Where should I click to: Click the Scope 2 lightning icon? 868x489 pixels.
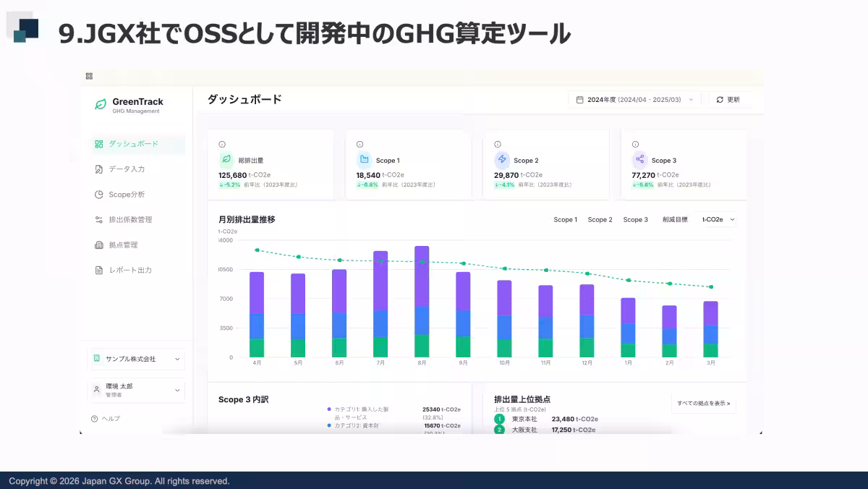click(502, 160)
